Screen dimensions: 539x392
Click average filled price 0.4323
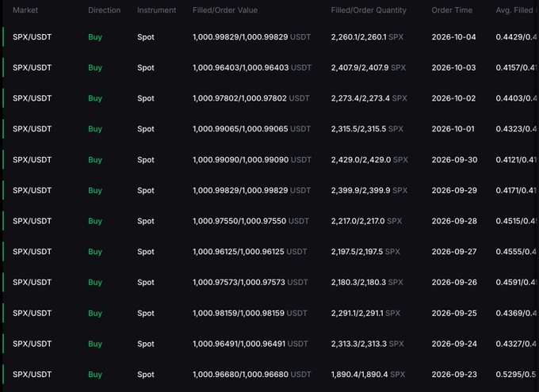point(516,129)
